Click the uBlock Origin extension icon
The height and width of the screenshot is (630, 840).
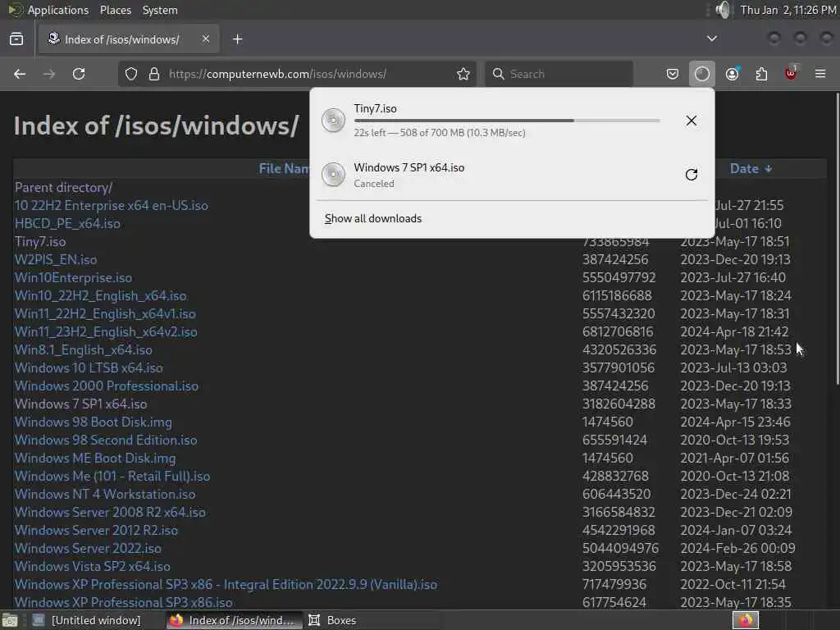coord(791,73)
